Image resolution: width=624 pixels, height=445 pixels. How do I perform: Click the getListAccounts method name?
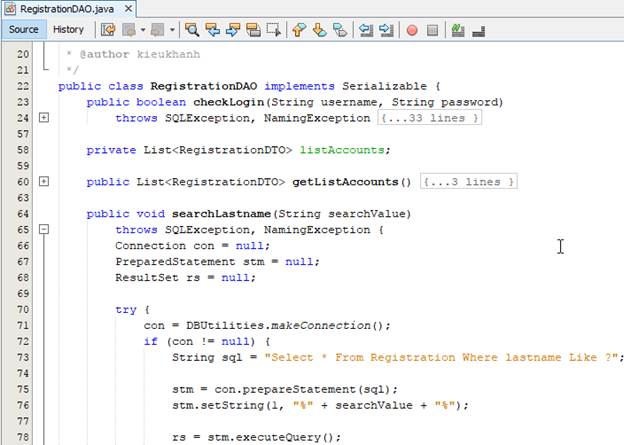click(x=345, y=182)
